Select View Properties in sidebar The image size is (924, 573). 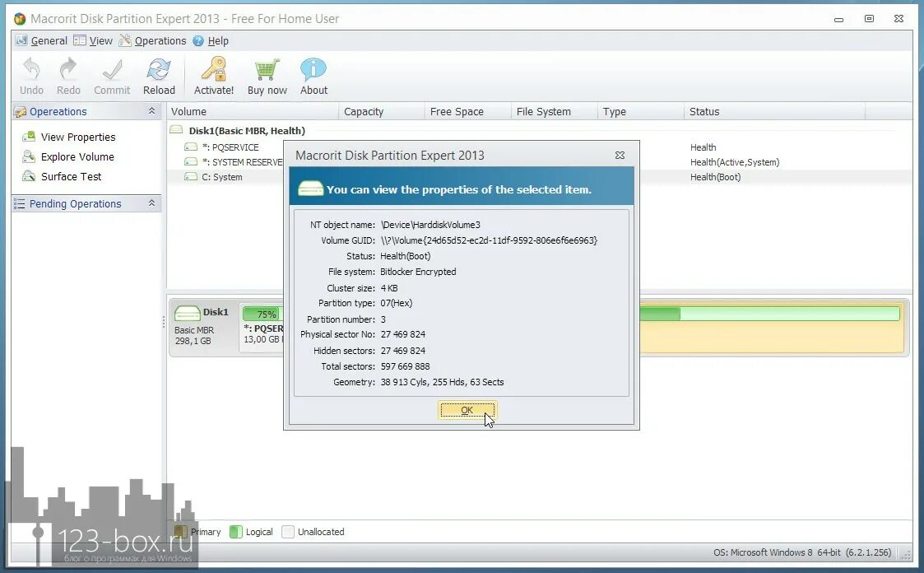click(78, 137)
